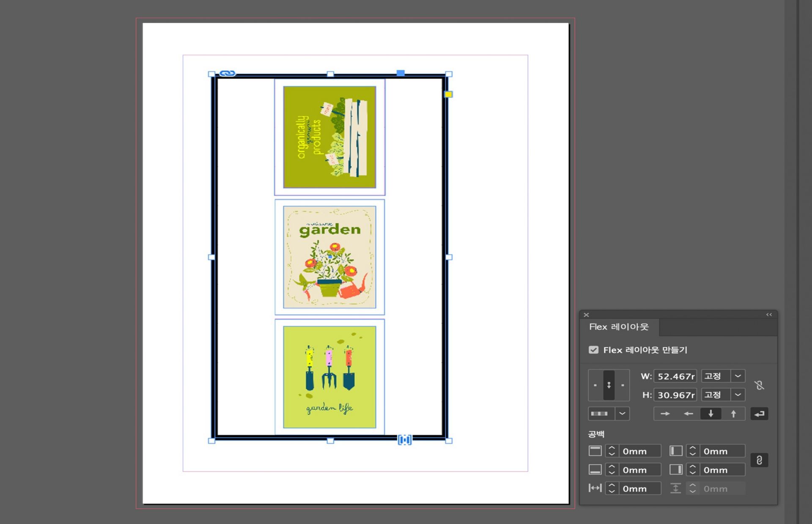This screenshot has height=524, width=812.
Task: Click the link badge on the frame's top-left
Action: pyautogui.click(x=227, y=73)
